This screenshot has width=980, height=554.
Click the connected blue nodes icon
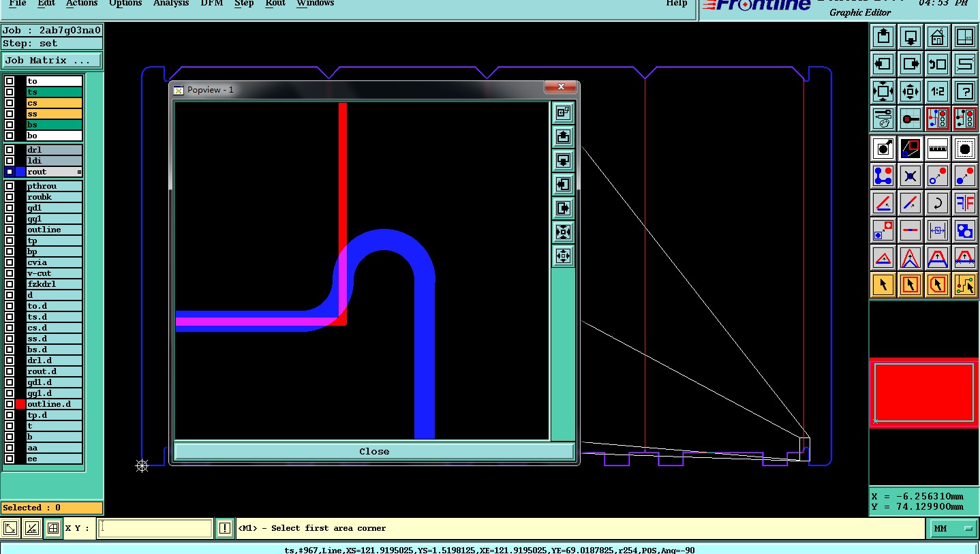click(883, 176)
